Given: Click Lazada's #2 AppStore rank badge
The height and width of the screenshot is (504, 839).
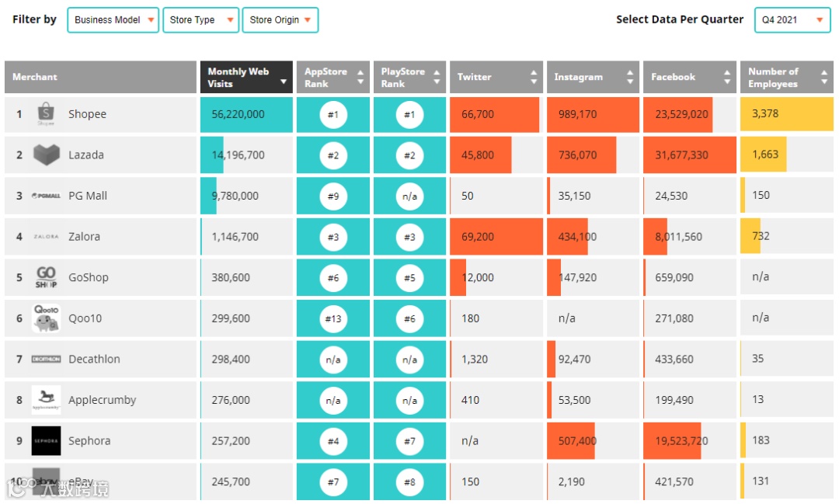Looking at the screenshot, I should [332, 155].
